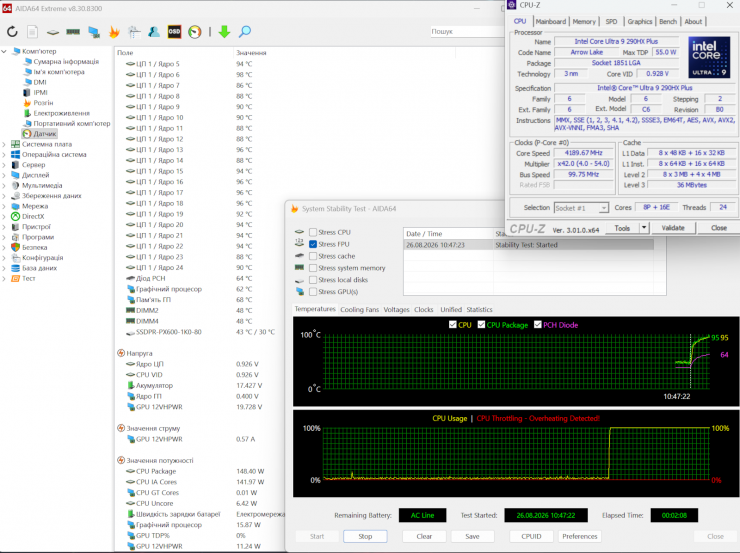Click the Stop button in stability test
The height and width of the screenshot is (553, 740).
click(x=365, y=536)
